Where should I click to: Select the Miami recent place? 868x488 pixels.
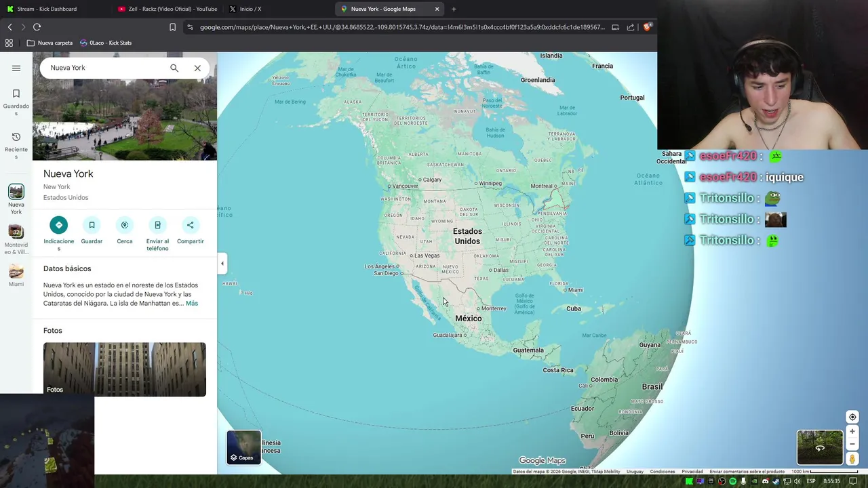pyautogui.click(x=16, y=275)
